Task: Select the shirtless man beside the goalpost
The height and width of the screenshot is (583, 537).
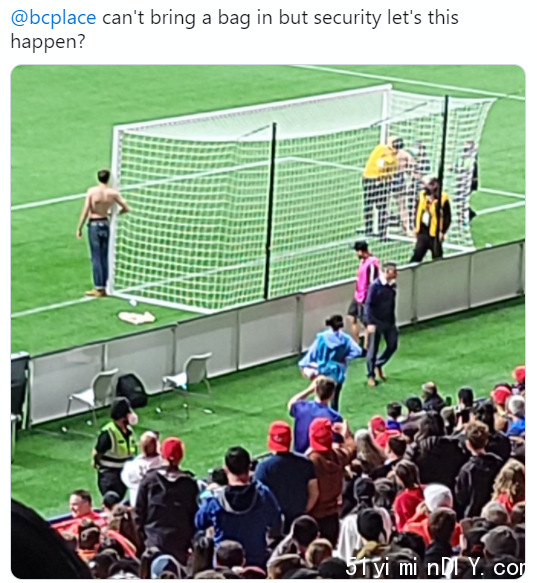Action: tap(100, 233)
